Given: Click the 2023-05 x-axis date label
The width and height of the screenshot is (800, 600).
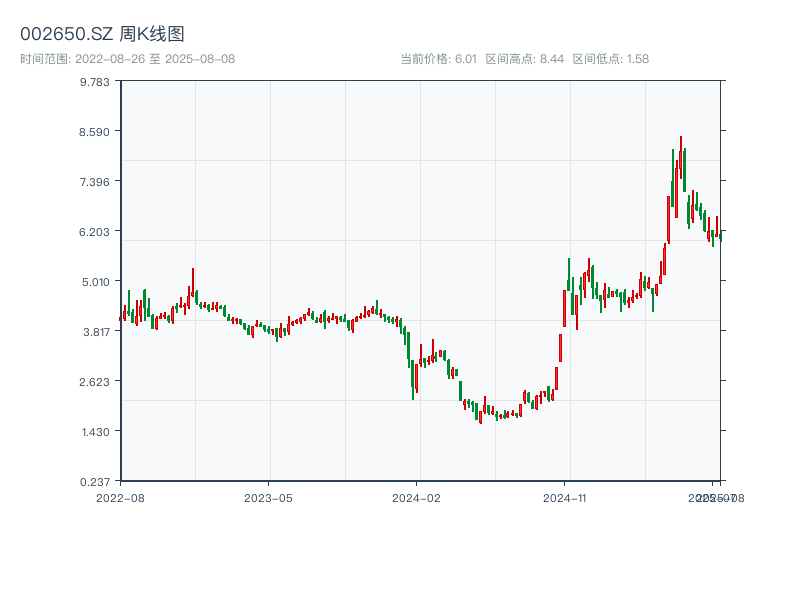Looking at the screenshot, I should tap(268, 497).
